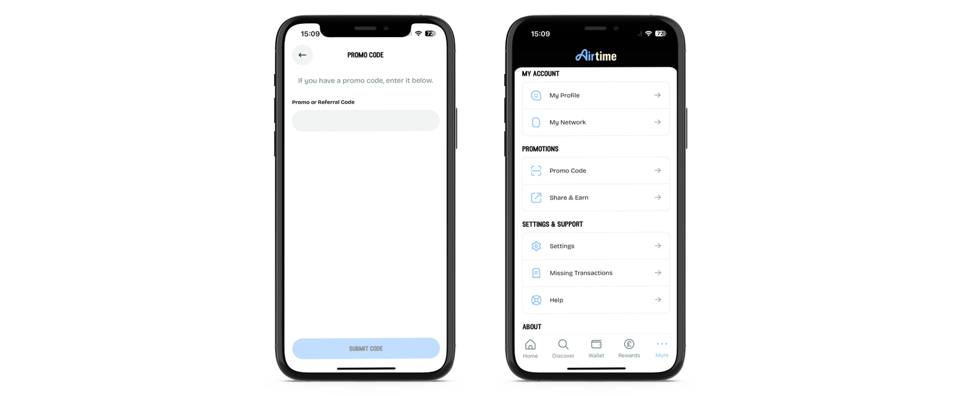Click the My Profile icon
Image resolution: width=980 pixels, height=396 pixels.
point(536,94)
